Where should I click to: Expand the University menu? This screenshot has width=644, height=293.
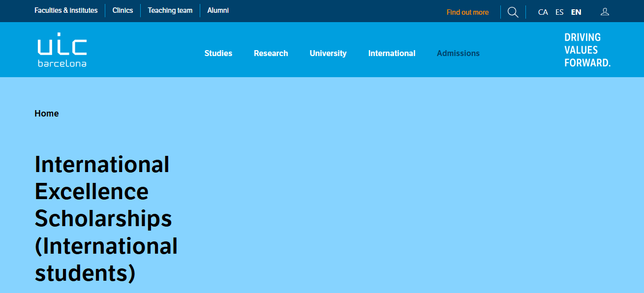pyautogui.click(x=328, y=53)
